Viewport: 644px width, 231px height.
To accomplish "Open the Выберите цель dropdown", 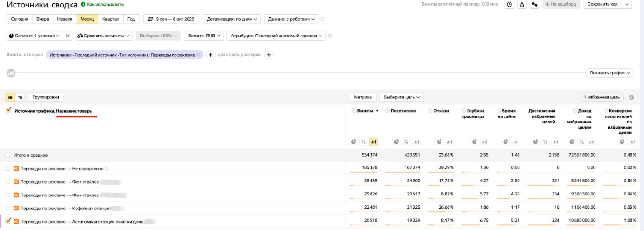I will coord(401,97).
